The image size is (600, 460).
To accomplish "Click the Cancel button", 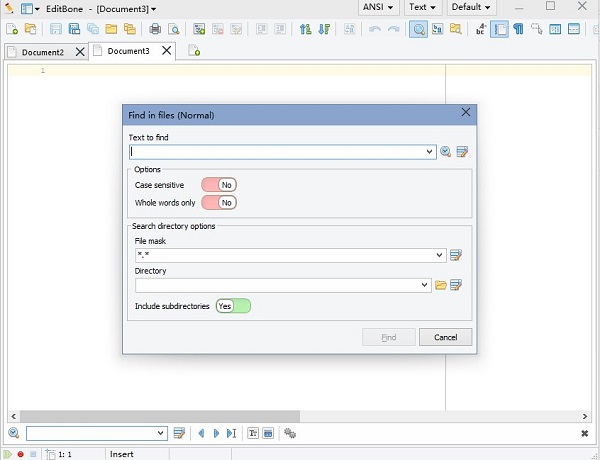I will (445, 337).
